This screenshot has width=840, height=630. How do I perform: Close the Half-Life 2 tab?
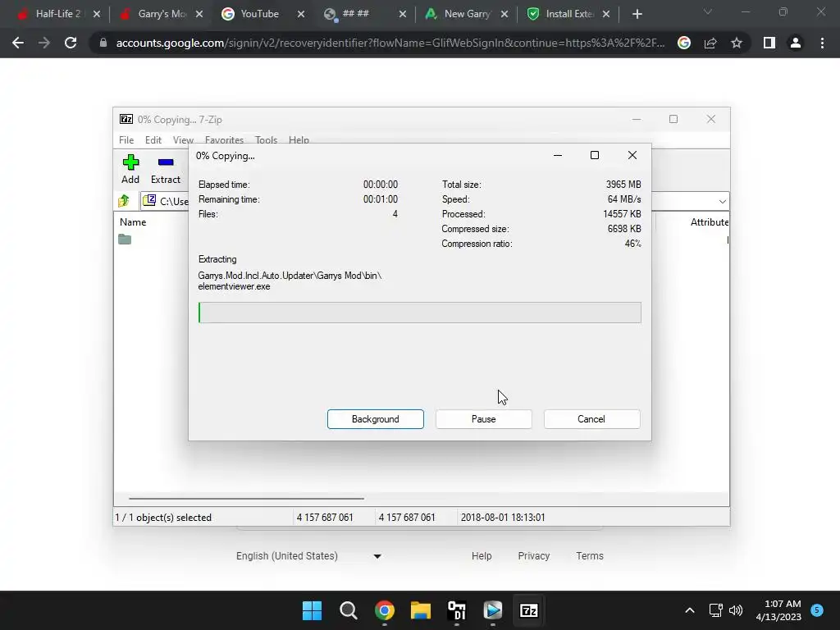point(97,15)
